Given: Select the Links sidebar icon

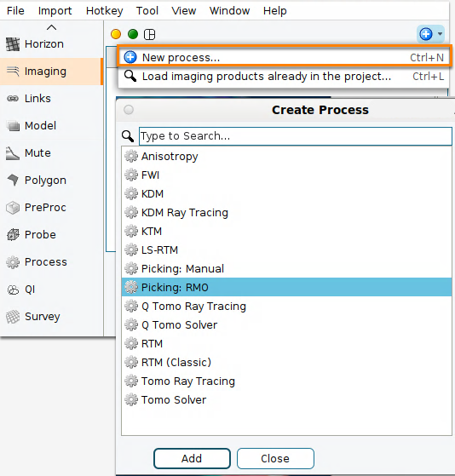Looking at the screenshot, I should [13, 99].
